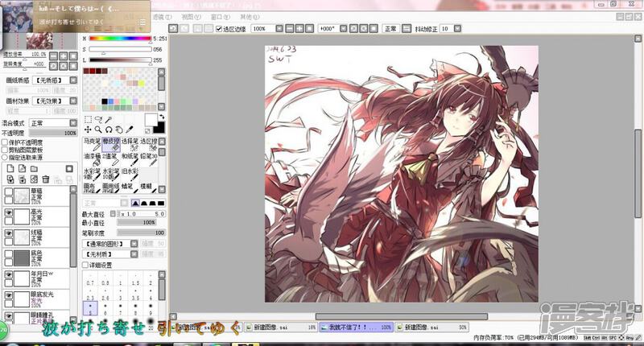This screenshot has width=644, height=346.
Task: Select brush size preset 0.7
Action: (x=90, y=281)
